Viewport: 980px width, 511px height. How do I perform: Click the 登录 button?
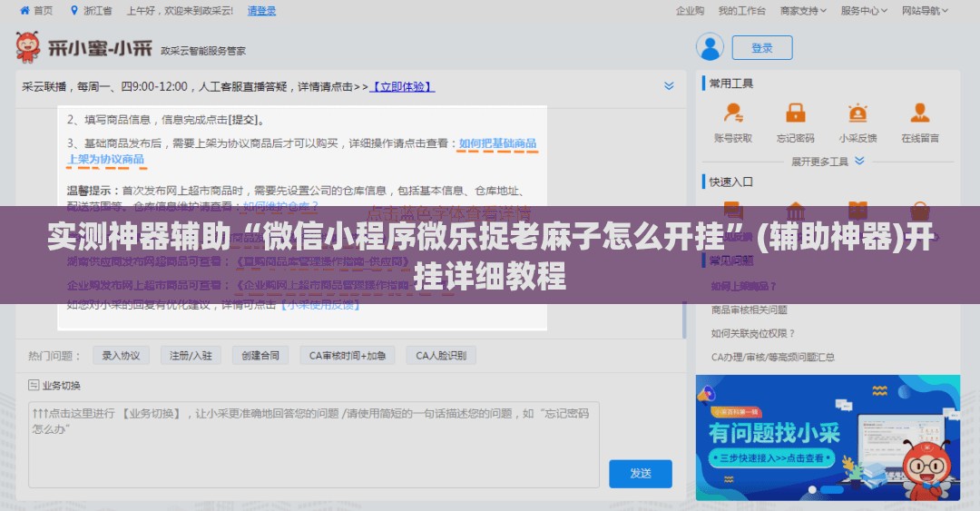coord(762,48)
